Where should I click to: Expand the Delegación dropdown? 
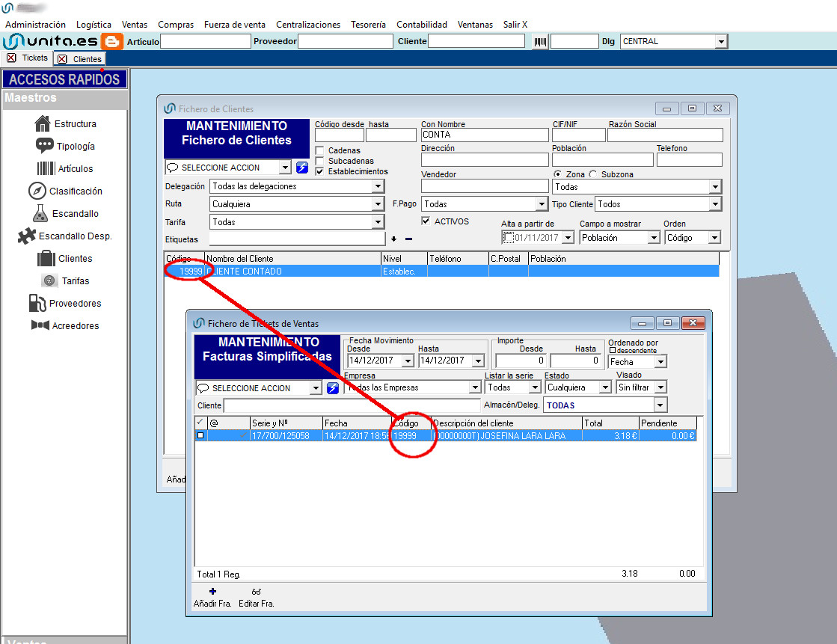click(378, 186)
